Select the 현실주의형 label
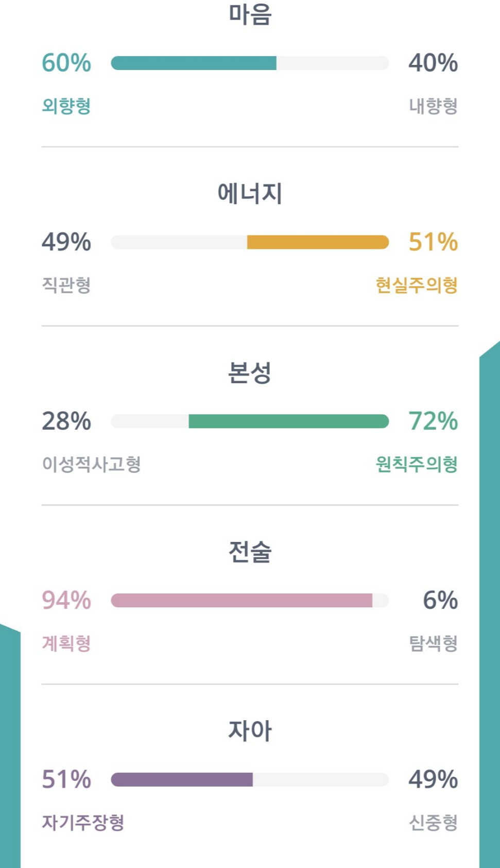The width and height of the screenshot is (500, 868). tap(417, 285)
